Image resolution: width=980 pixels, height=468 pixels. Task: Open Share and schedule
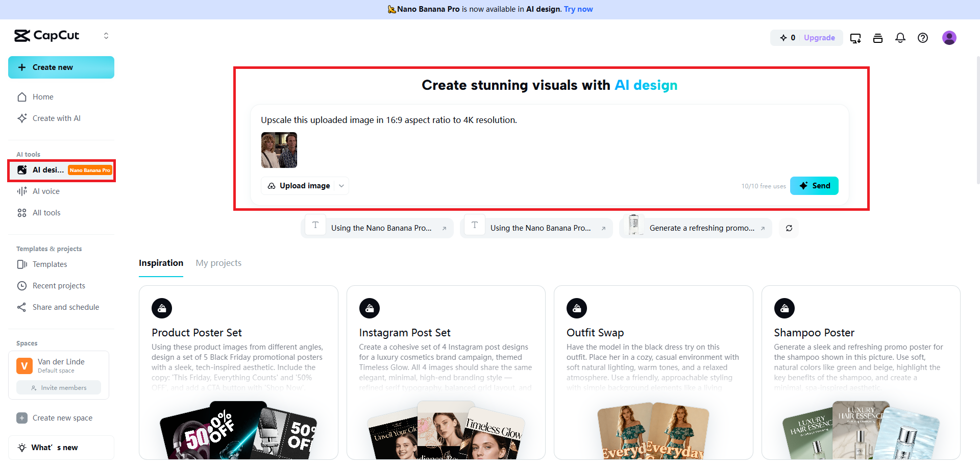pos(65,307)
